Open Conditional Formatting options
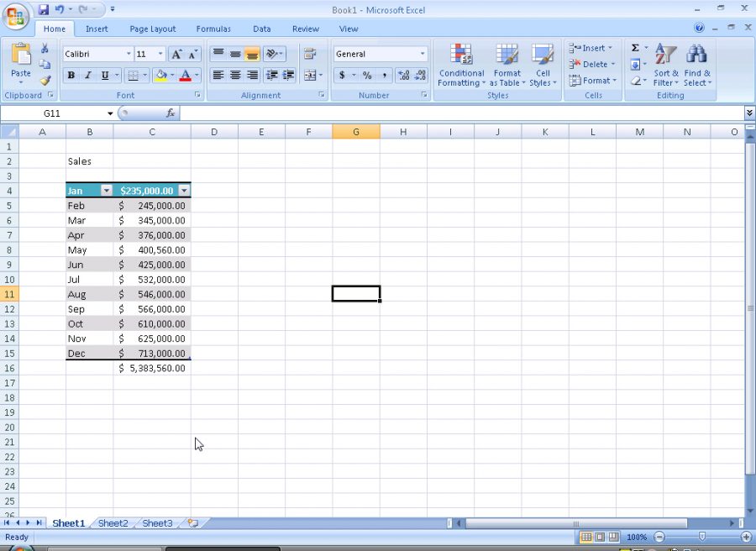 coord(460,66)
